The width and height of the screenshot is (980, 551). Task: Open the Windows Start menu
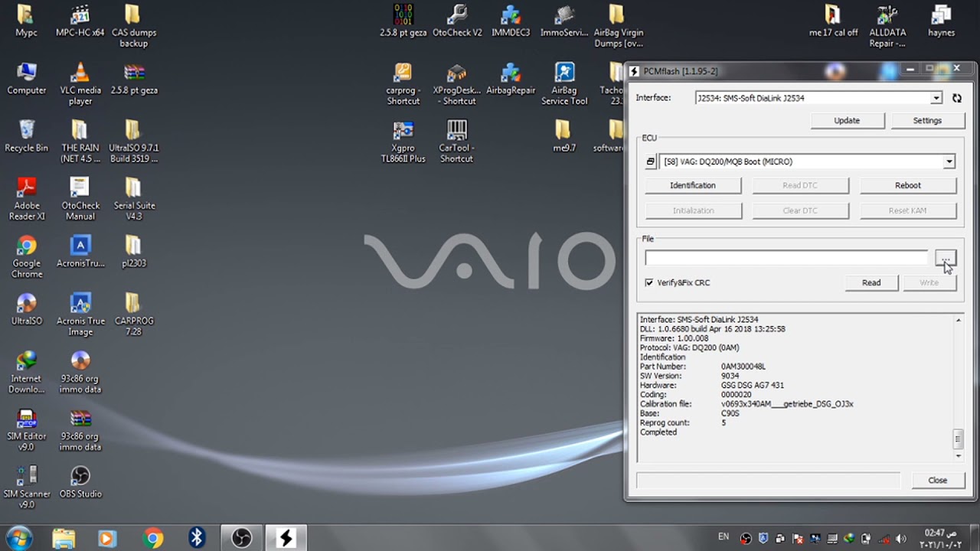point(18,538)
